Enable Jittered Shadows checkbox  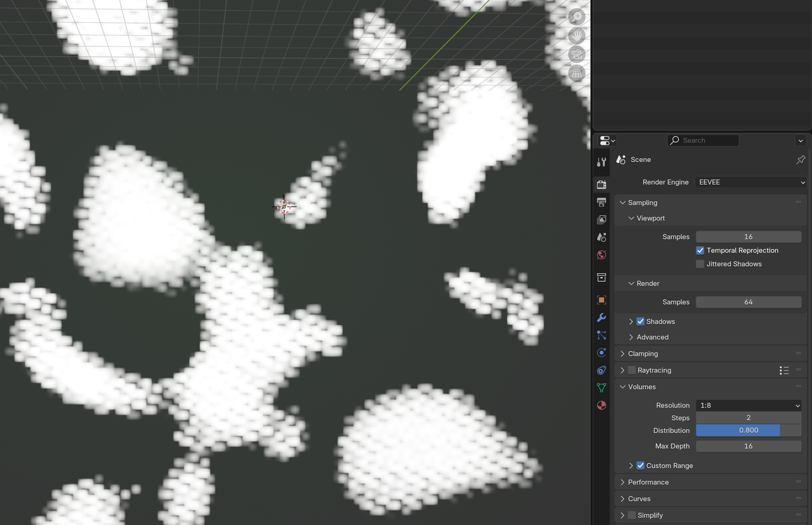point(700,264)
